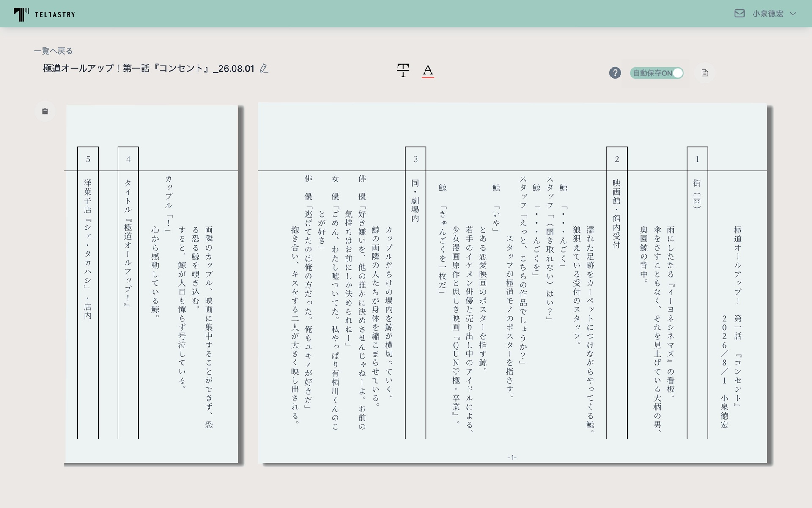
Task: Open the 小泉徳宏 account name
Action: [x=768, y=14]
